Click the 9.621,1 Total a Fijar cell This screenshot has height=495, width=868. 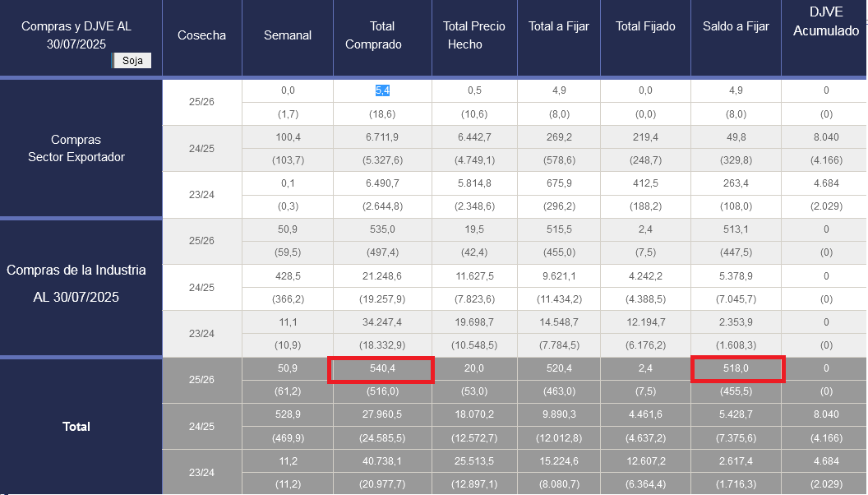coord(559,275)
